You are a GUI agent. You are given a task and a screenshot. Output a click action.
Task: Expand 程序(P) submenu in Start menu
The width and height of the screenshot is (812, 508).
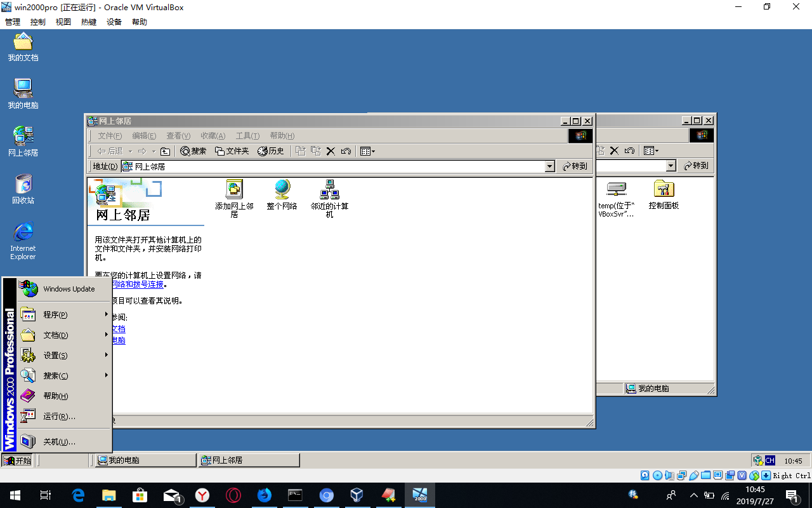65,315
